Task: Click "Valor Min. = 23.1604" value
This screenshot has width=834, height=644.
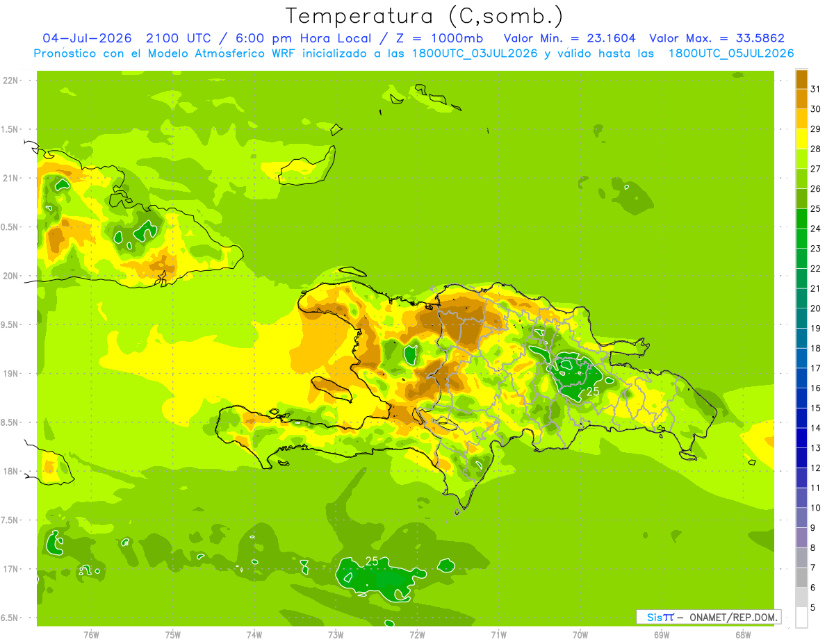Action: click(569, 38)
